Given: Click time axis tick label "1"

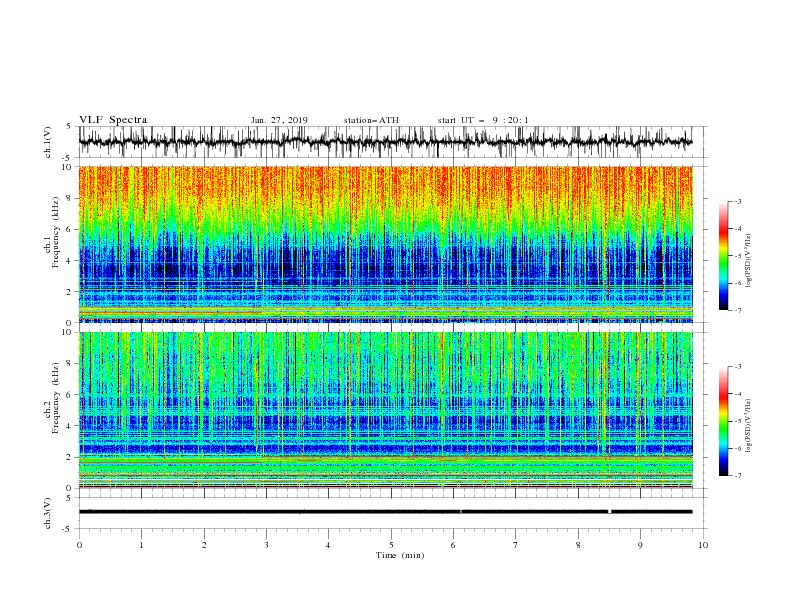Looking at the screenshot, I should point(141,545).
